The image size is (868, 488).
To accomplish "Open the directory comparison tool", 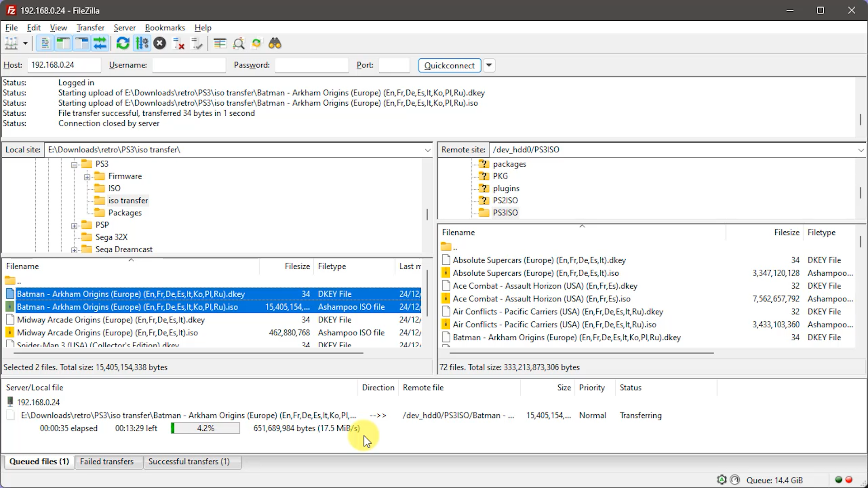I will point(219,43).
